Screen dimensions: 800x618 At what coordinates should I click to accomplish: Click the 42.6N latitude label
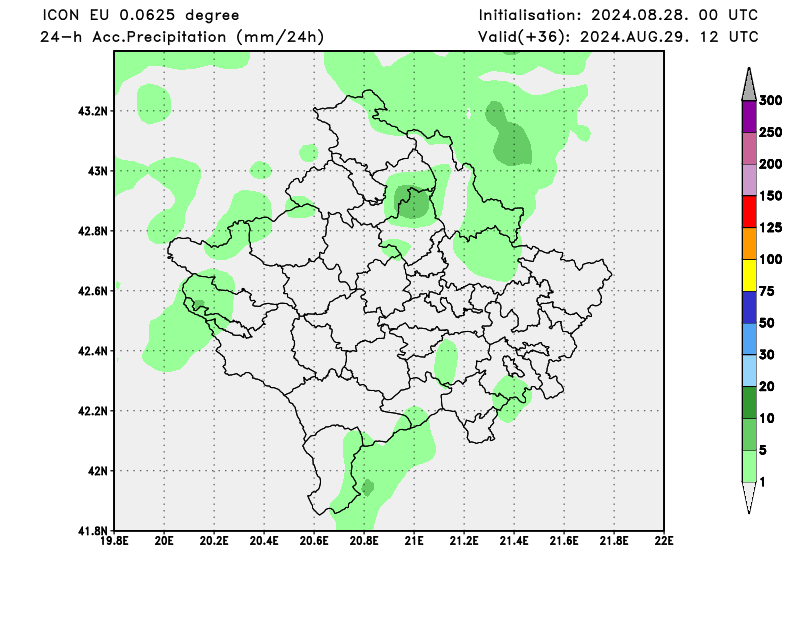pos(92,291)
